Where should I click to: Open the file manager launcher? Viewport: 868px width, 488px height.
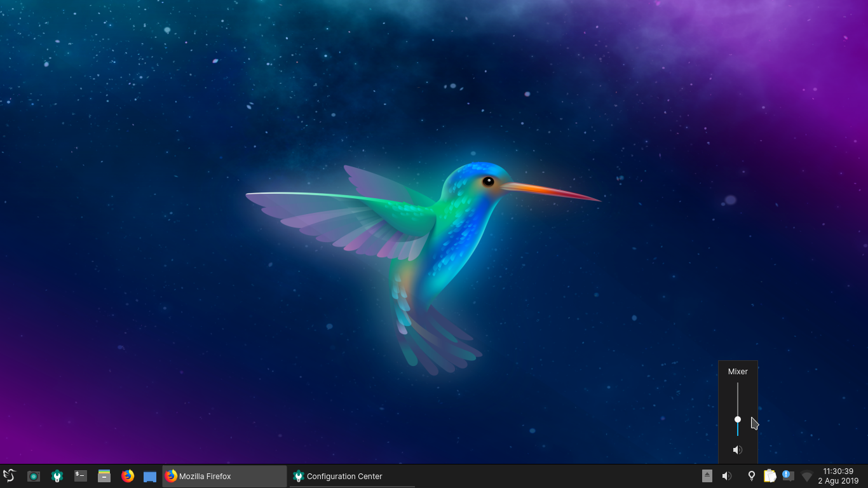coord(104,476)
